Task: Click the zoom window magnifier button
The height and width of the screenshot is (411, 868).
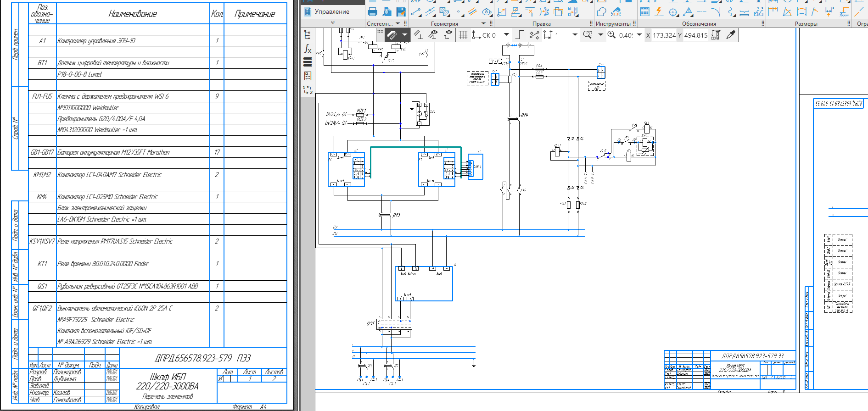Action: (x=587, y=35)
